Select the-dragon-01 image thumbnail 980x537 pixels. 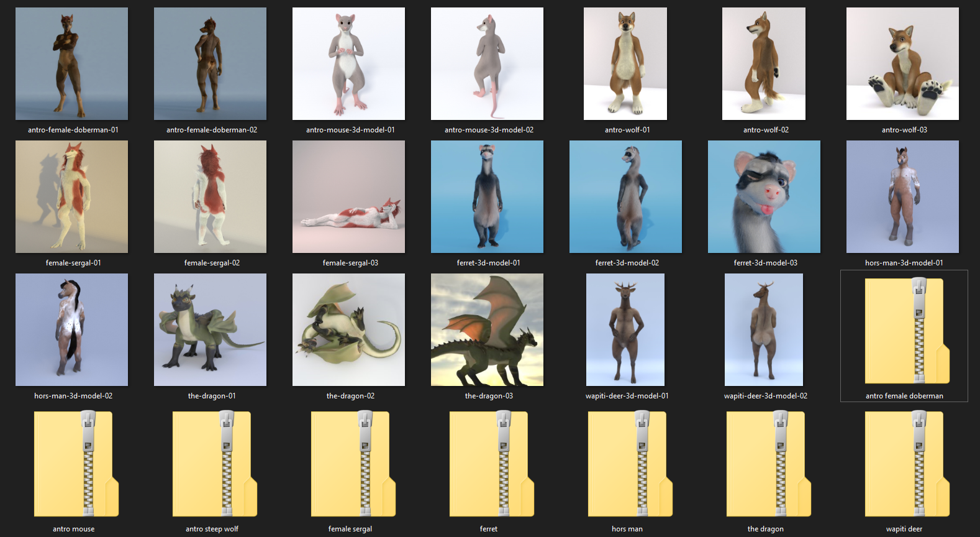coord(210,329)
